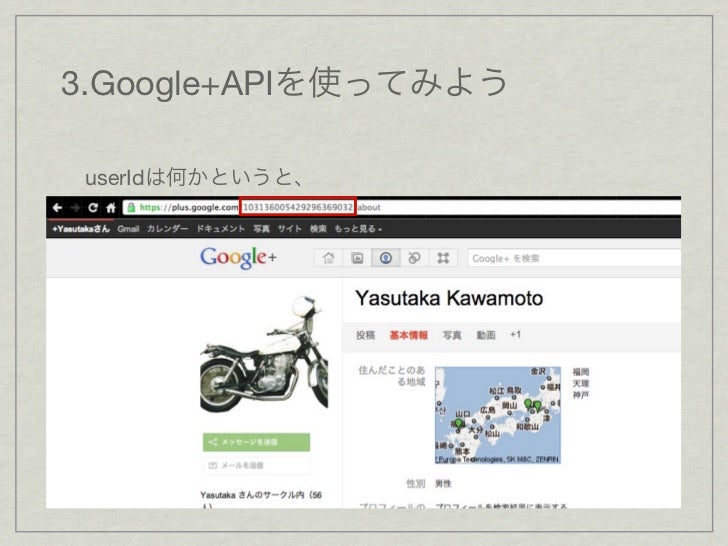Go to the browser home icon
Screen dimensions: 728x546
[110, 208]
